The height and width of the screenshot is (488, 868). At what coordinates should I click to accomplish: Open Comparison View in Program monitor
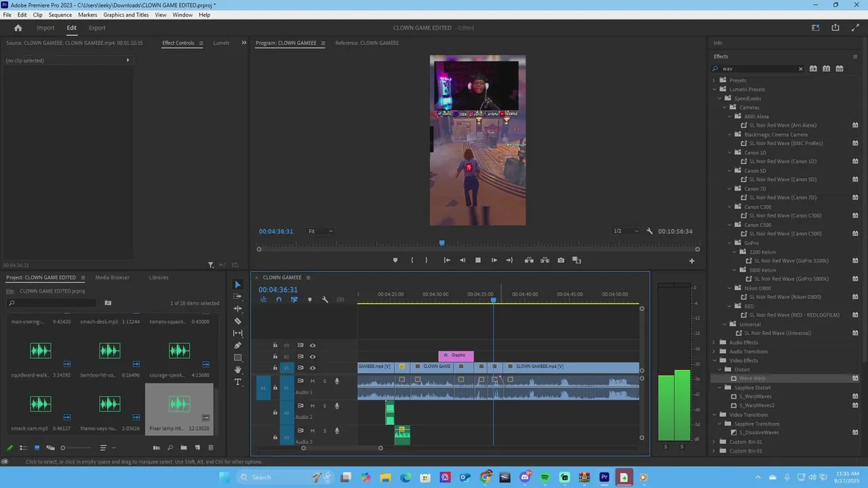pos(576,260)
